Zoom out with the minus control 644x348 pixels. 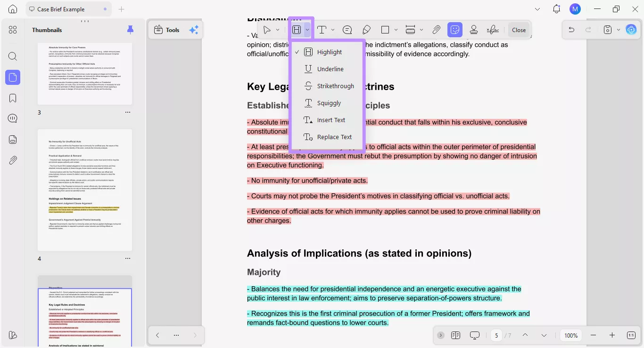click(x=594, y=335)
